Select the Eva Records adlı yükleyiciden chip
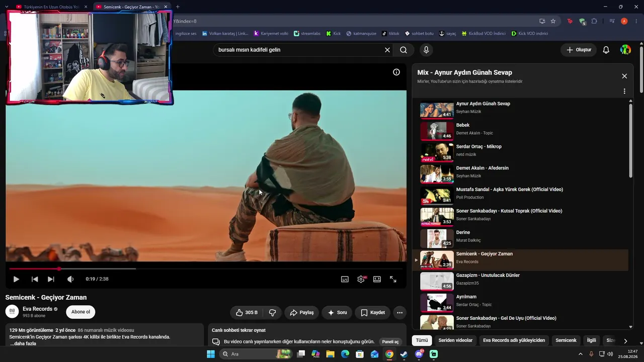Viewport: 644px width, 362px height. point(514,340)
